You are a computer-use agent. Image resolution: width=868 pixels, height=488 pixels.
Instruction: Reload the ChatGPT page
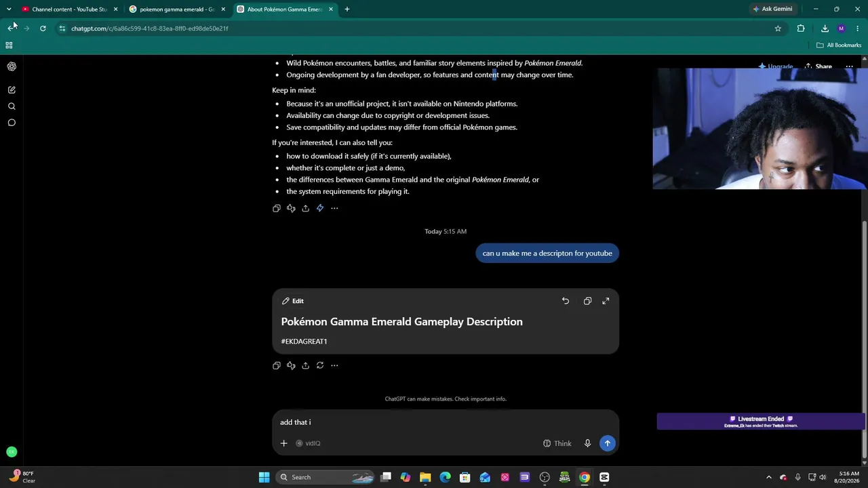(x=43, y=28)
